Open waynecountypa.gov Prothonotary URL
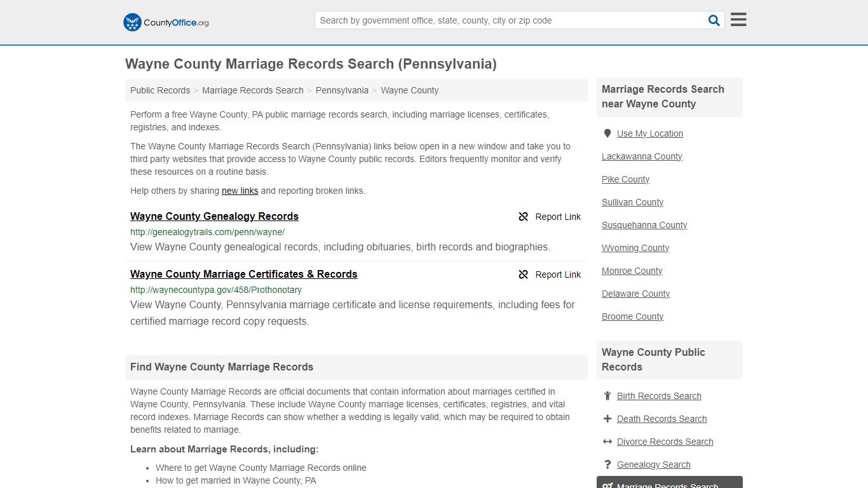Viewport: 868px width, 488px height. (x=216, y=290)
